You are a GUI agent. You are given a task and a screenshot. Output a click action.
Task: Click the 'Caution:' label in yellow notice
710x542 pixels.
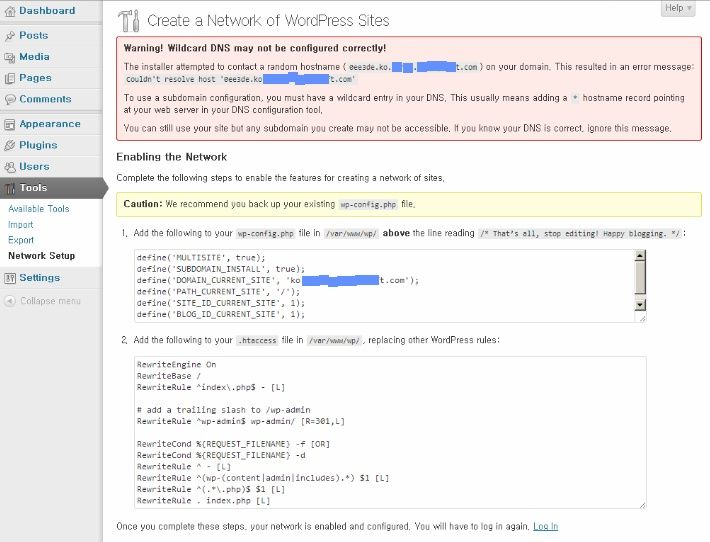point(143,204)
